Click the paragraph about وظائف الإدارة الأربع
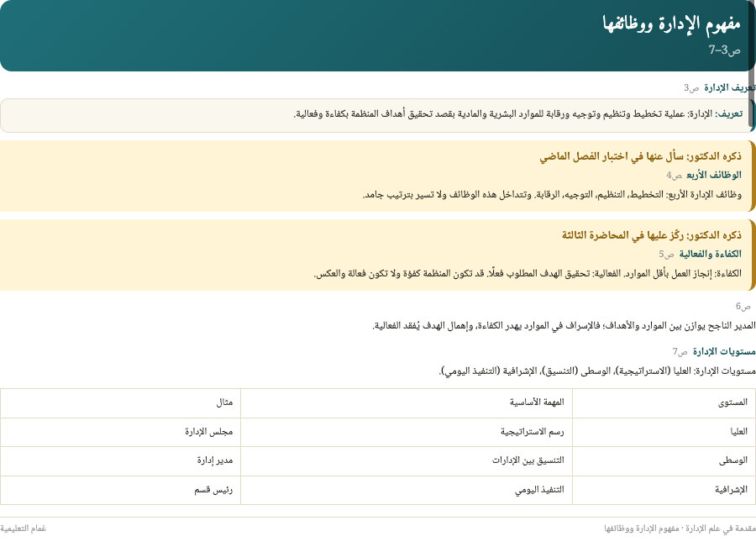This screenshot has height=547, width=756. click(552, 194)
